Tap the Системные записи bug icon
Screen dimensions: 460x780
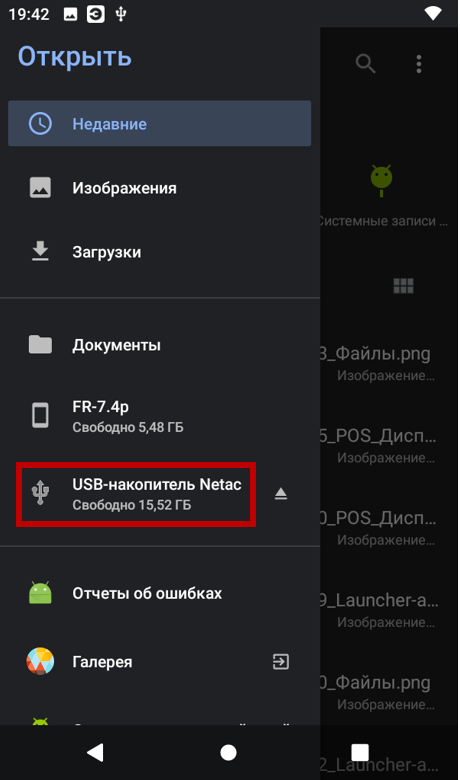(381, 180)
